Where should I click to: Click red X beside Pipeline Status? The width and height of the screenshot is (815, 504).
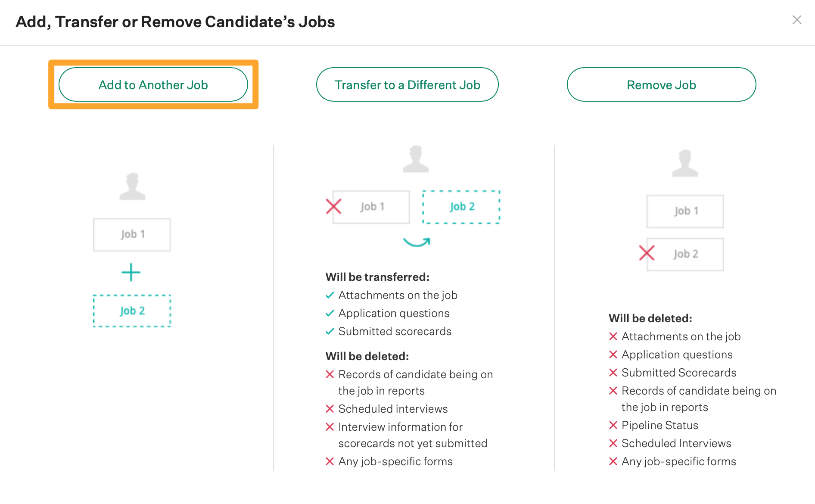(x=613, y=425)
